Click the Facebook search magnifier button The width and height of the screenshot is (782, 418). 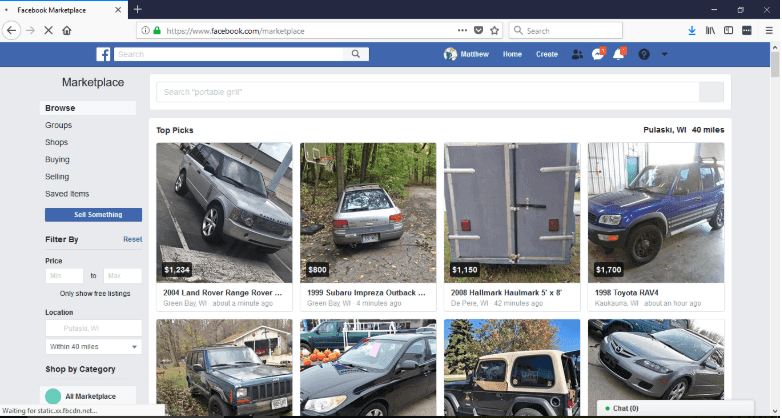pyautogui.click(x=356, y=54)
